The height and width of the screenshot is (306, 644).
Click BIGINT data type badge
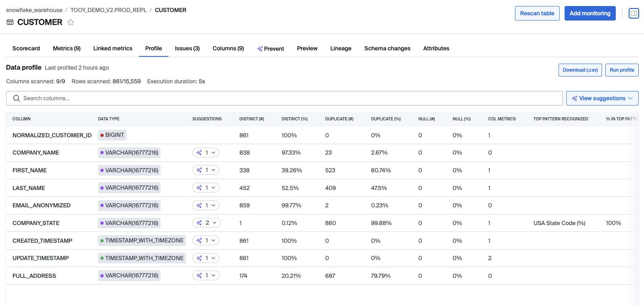click(x=112, y=135)
